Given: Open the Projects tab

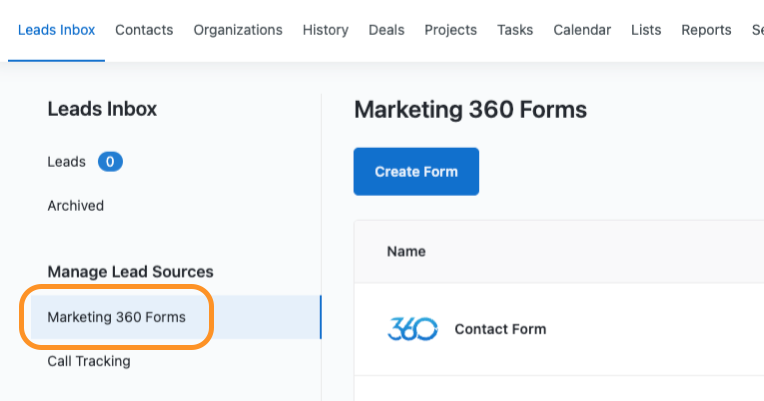Looking at the screenshot, I should (451, 30).
